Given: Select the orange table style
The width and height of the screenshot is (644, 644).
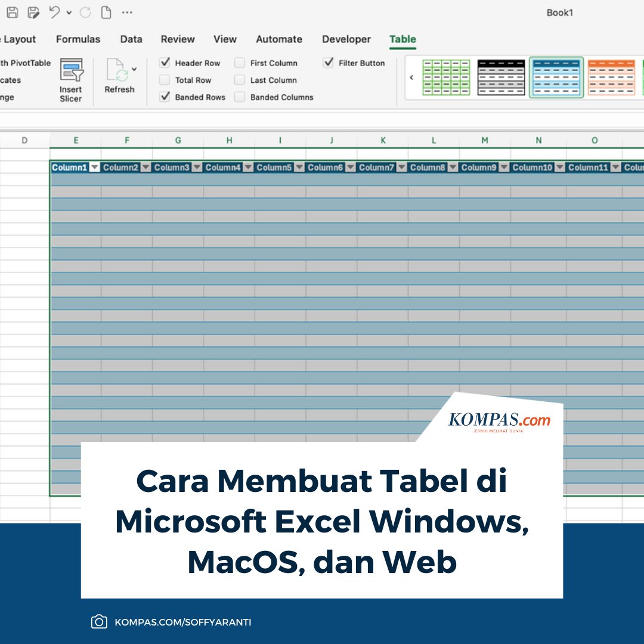Looking at the screenshot, I should click(x=612, y=78).
